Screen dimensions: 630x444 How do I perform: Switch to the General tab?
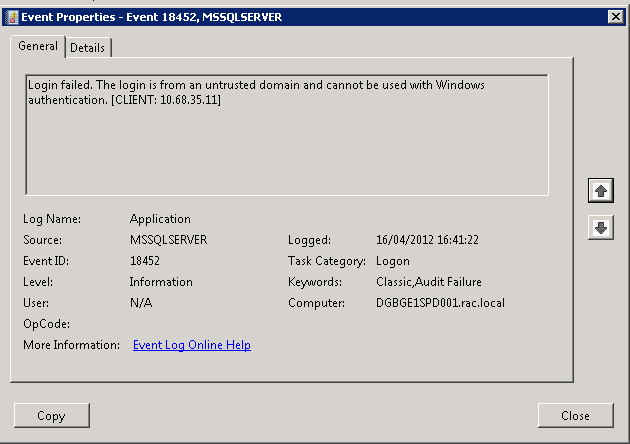(x=38, y=46)
